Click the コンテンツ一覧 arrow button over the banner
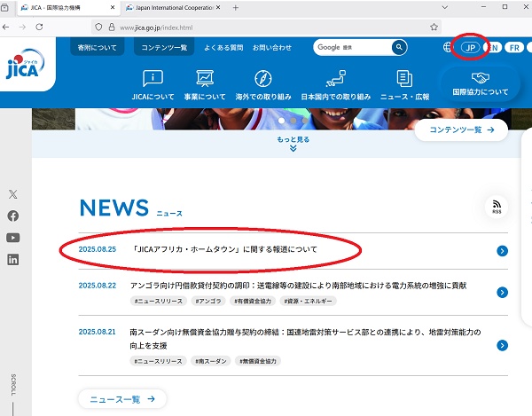Screen dimensions: 532x416 461,130
